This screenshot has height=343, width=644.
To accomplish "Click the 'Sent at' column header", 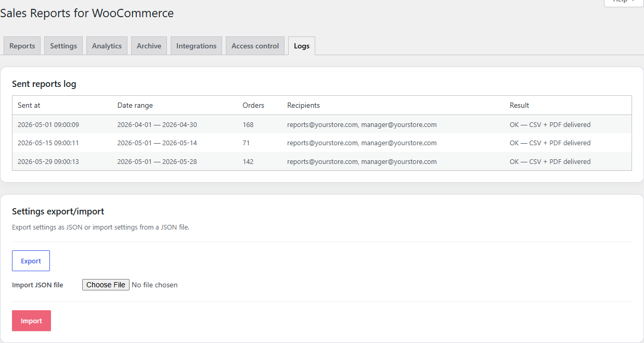I will click(x=29, y=105).
